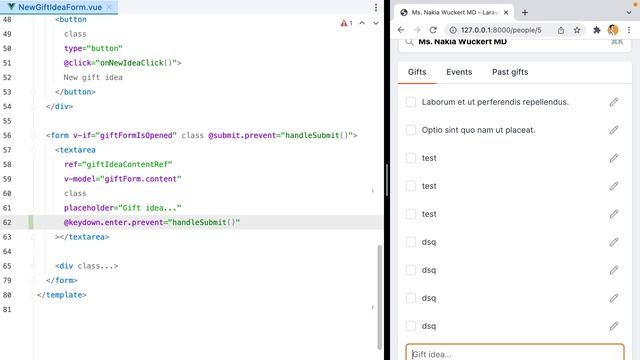Open a new browser tab

(525, 13)
